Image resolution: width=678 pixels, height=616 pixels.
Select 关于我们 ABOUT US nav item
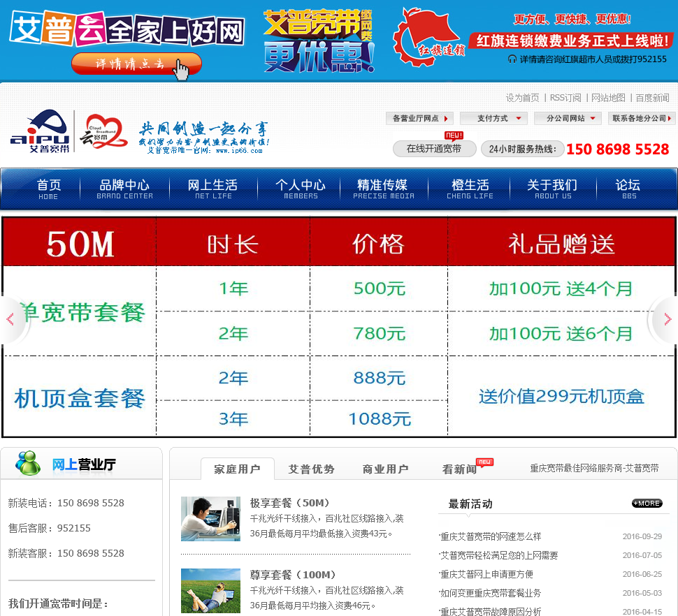click(553, 189)
